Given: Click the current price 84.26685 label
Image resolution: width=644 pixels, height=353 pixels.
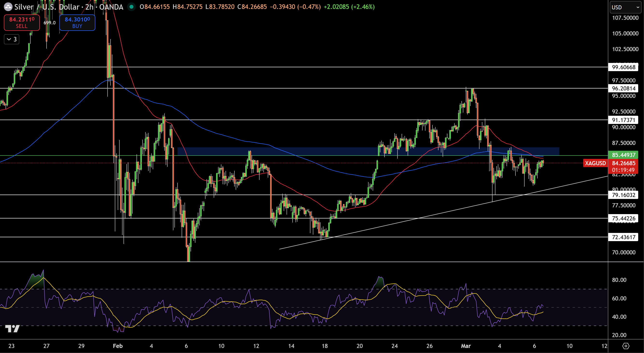Looking at the screenshot, I should point(623,163).
